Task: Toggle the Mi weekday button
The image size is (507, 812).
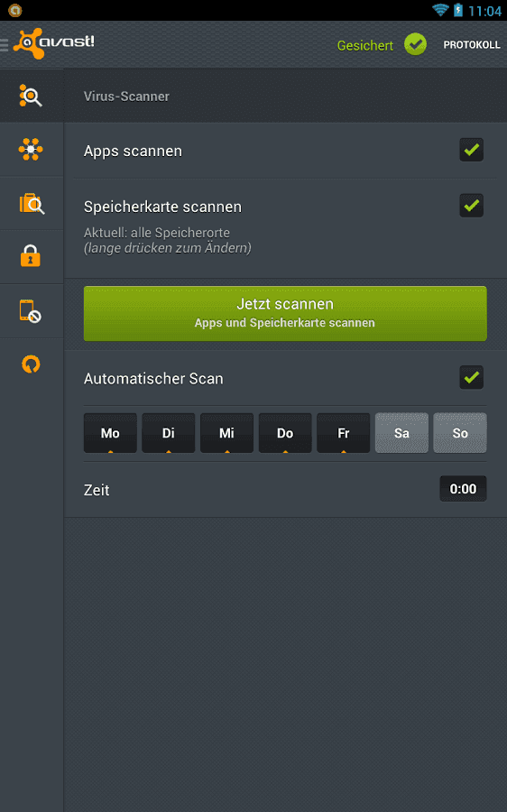Action: [x=226, y=433]
